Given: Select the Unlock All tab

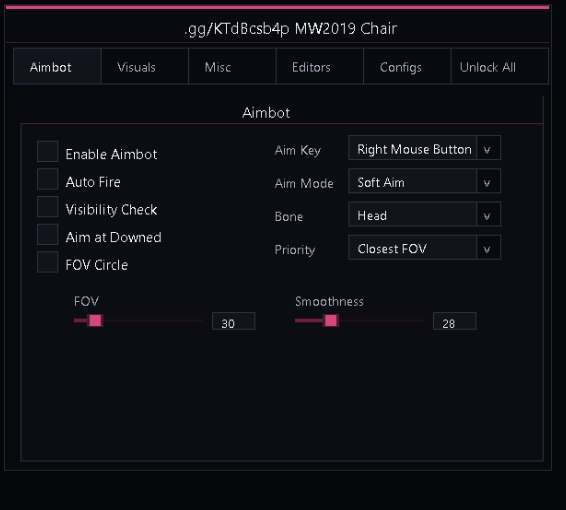Looking at the screenshot, I should pos(500,67).
